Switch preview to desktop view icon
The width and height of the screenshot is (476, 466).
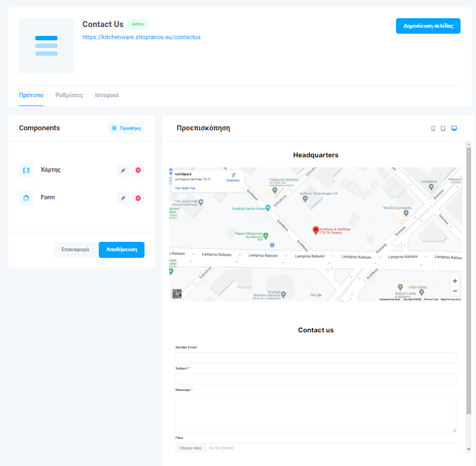coord(454,129)
